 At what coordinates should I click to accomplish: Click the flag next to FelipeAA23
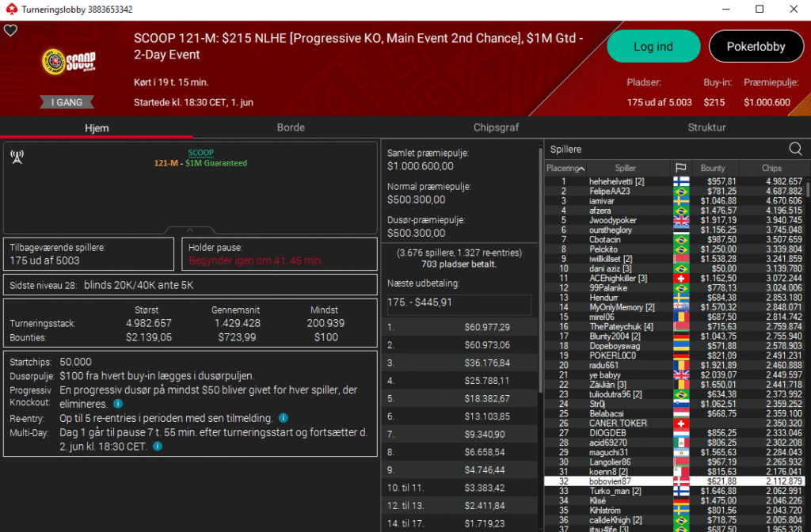coord(680,192)
